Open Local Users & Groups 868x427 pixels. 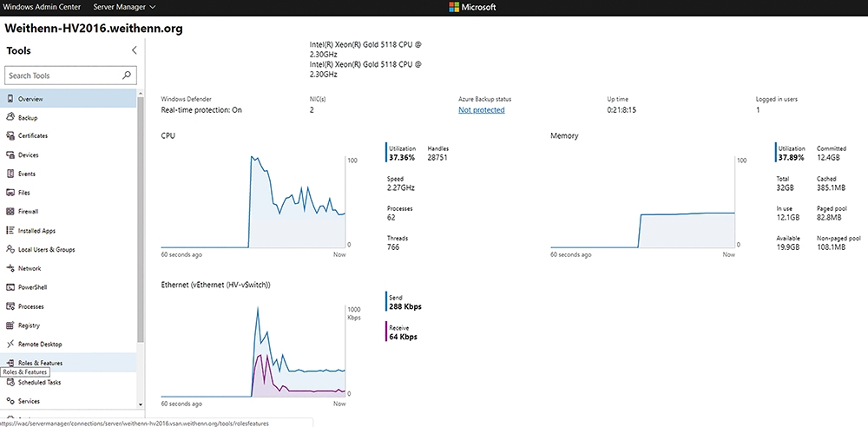[68, 249]
